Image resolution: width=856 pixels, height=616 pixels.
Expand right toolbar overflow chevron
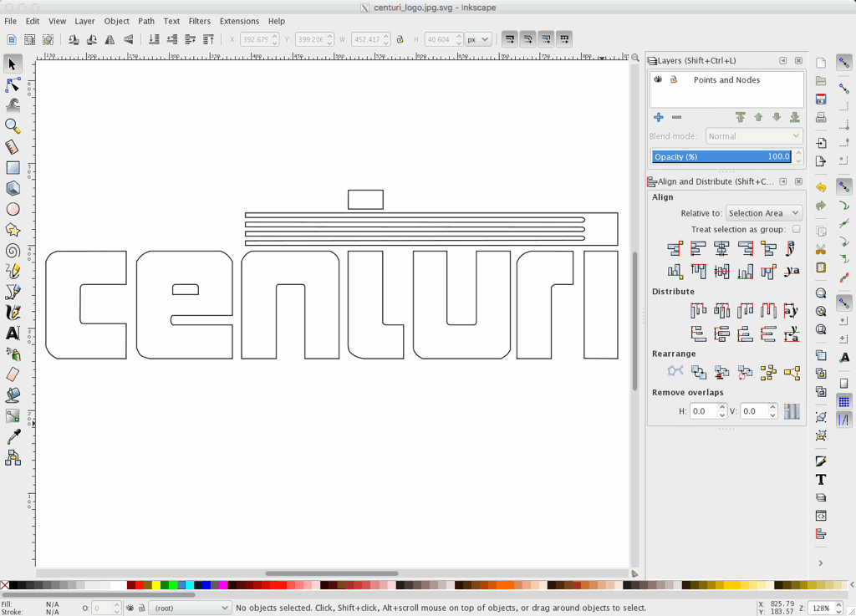821,563
